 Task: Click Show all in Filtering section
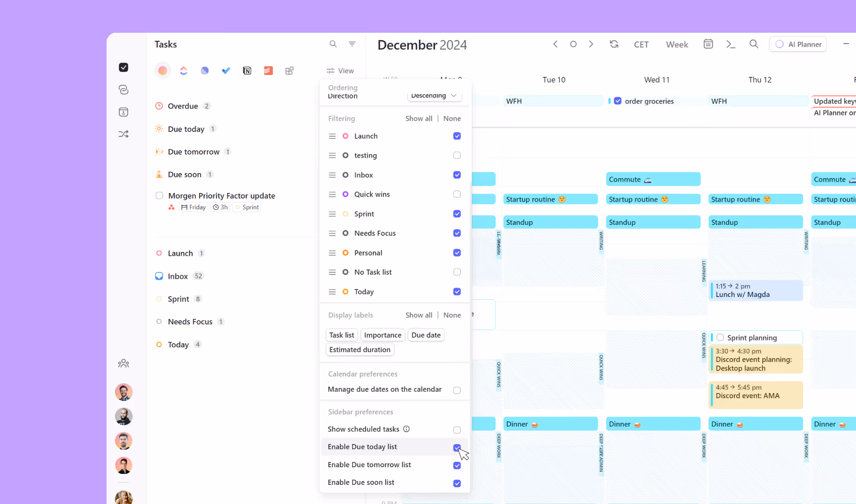click(418, 118)
